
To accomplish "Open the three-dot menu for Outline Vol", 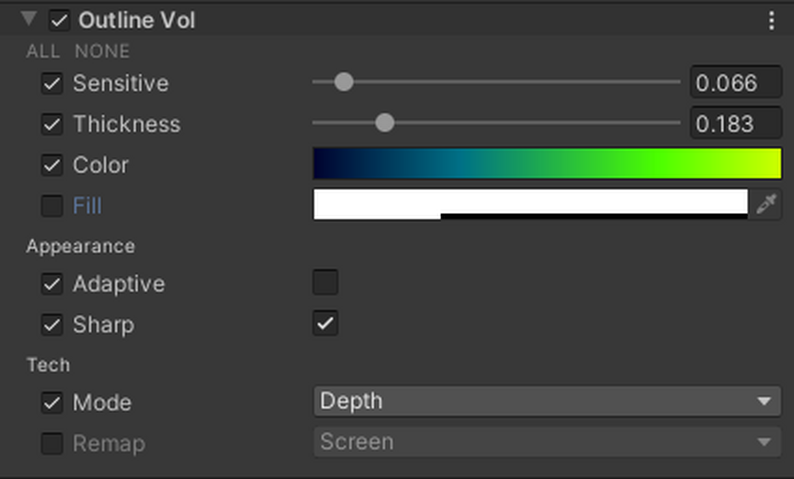I will point(771,21).
